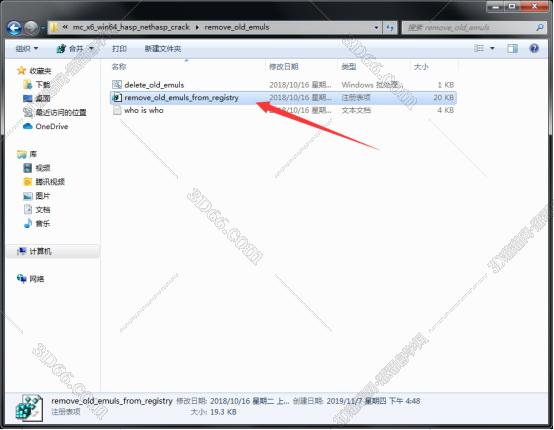554x430 pixels.
Task: Expand the address bar history dropdown
Action: (x=376, y=27)
